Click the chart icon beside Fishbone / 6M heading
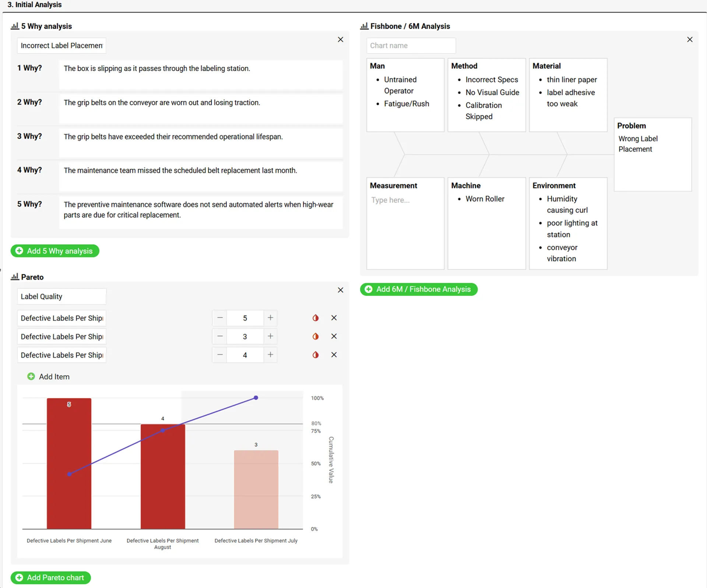 [364, 26]
